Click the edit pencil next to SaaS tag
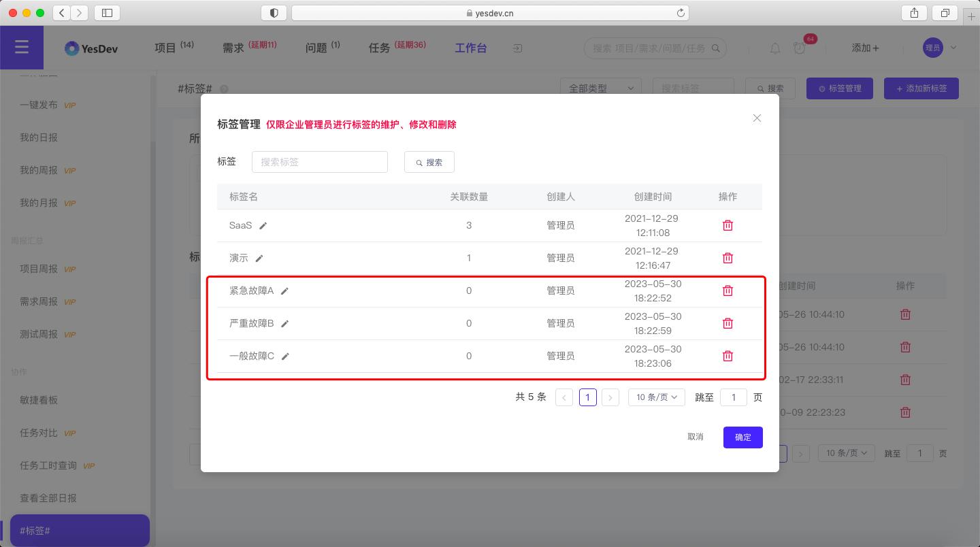Image resolution: width=980 pixels, height=547 pixels. (x=263, y=225)
